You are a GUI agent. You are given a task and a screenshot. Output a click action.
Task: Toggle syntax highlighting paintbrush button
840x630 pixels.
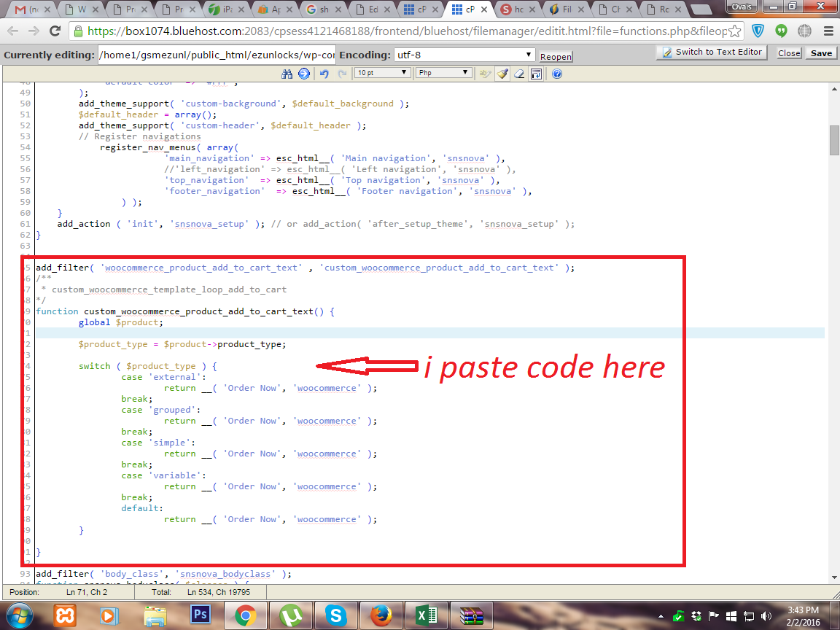pos(502,74)
